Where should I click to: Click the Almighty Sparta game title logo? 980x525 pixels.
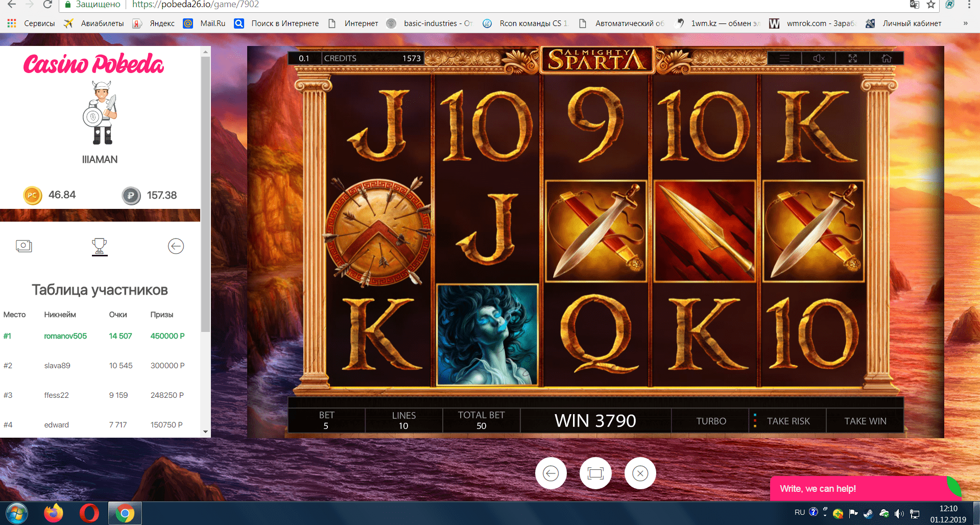click(596, 59)
